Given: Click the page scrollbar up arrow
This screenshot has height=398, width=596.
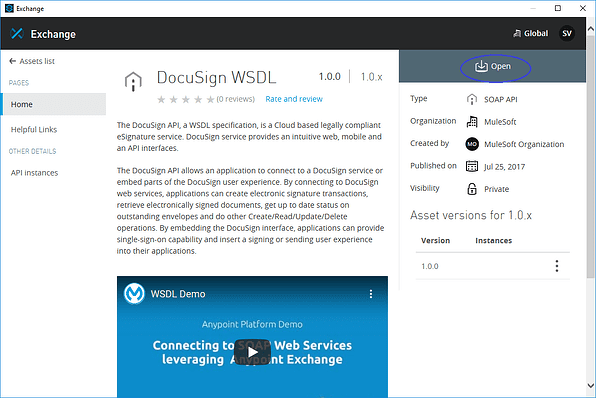Looking at the screenshot, I should coord(590,29).
